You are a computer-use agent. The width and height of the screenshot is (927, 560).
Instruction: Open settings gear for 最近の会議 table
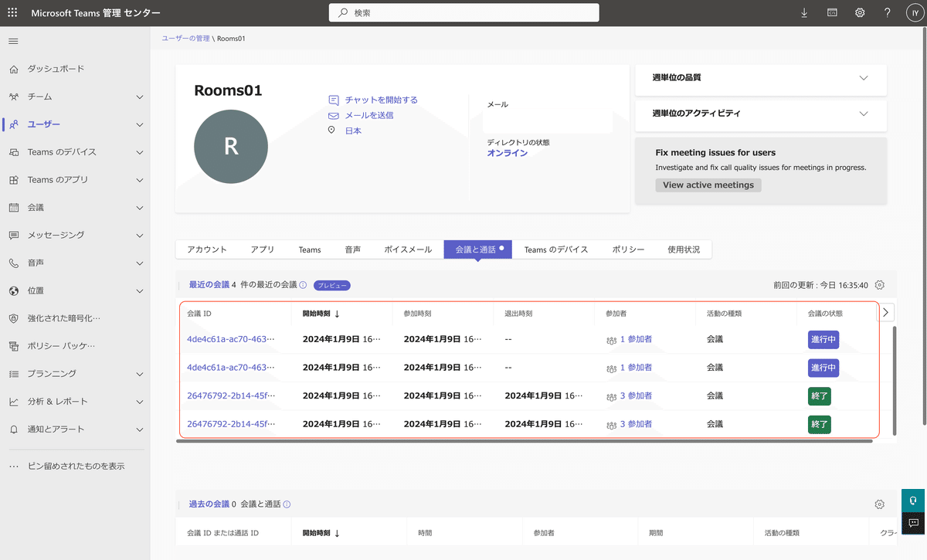[x=879, y=285]
